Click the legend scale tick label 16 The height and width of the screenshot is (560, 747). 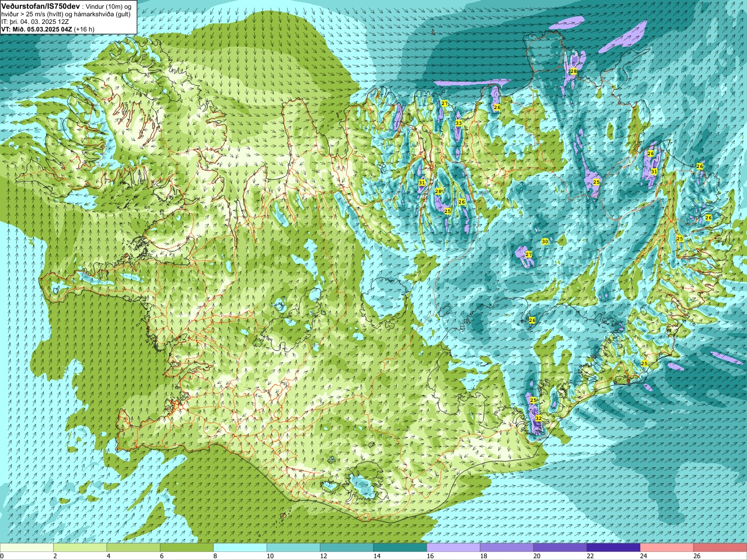point(430,556)
